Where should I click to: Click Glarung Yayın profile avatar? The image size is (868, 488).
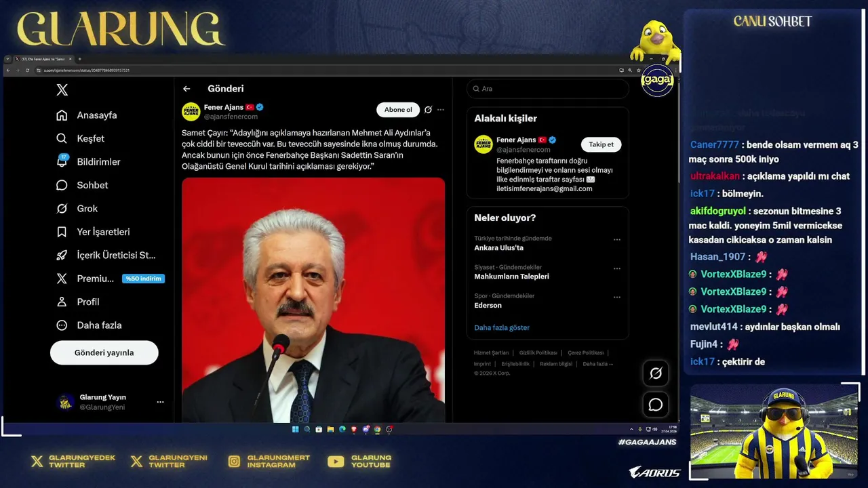(65, 402)
